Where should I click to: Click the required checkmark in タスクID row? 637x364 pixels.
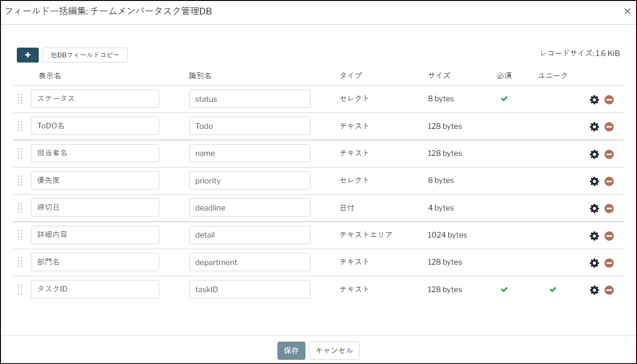pos(504,289)
